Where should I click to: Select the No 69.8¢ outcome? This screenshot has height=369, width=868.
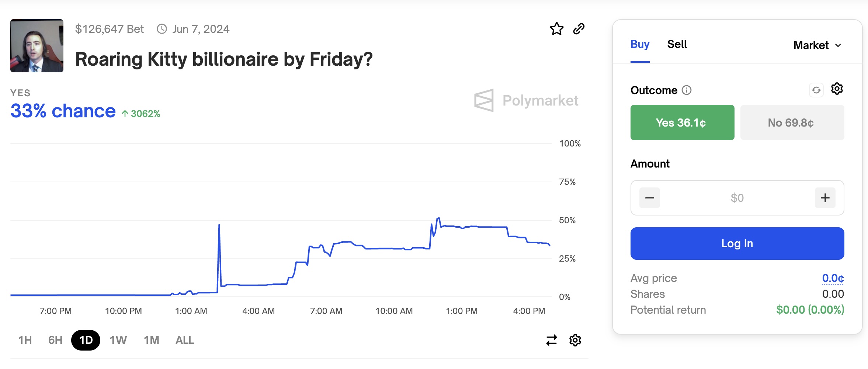tap(792, 123)
